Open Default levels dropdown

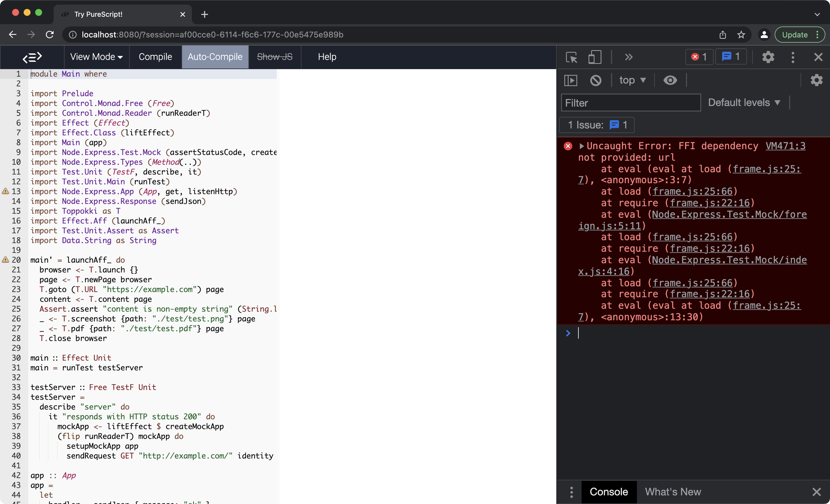[744, 102]
